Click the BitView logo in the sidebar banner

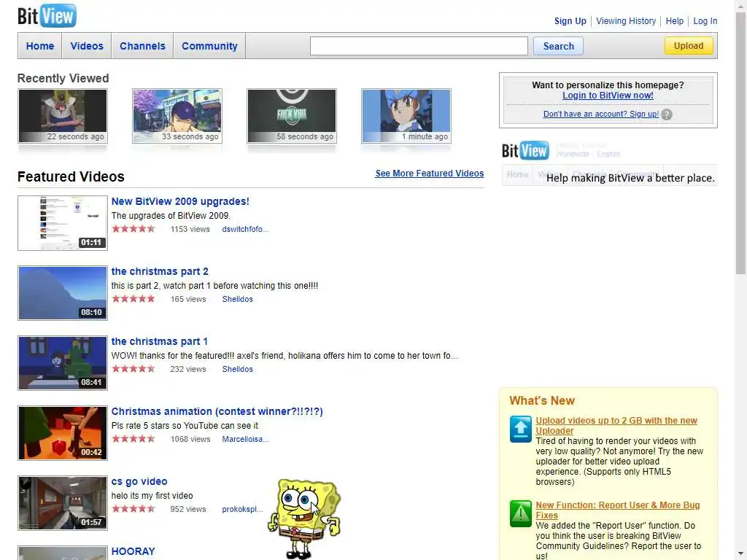[525, 150]
